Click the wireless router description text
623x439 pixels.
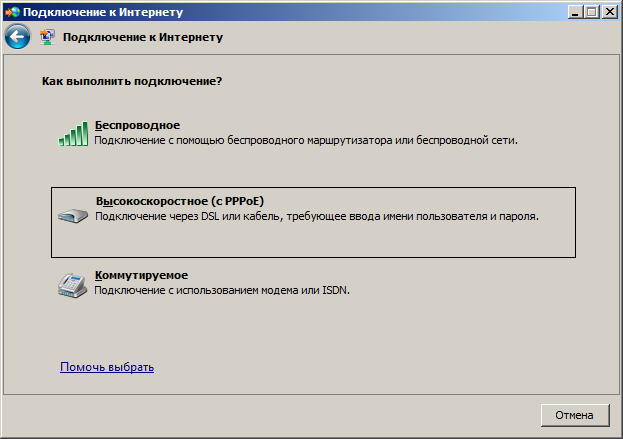pos(306,140)
